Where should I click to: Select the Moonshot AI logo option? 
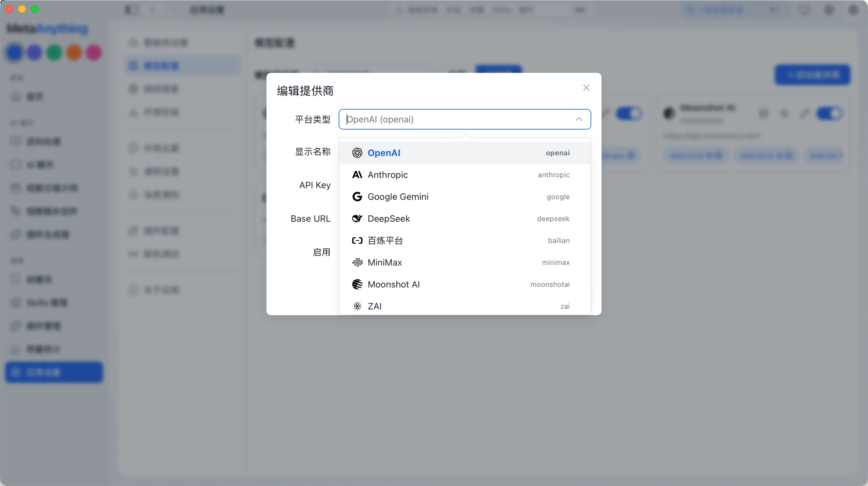coord(465,284)
